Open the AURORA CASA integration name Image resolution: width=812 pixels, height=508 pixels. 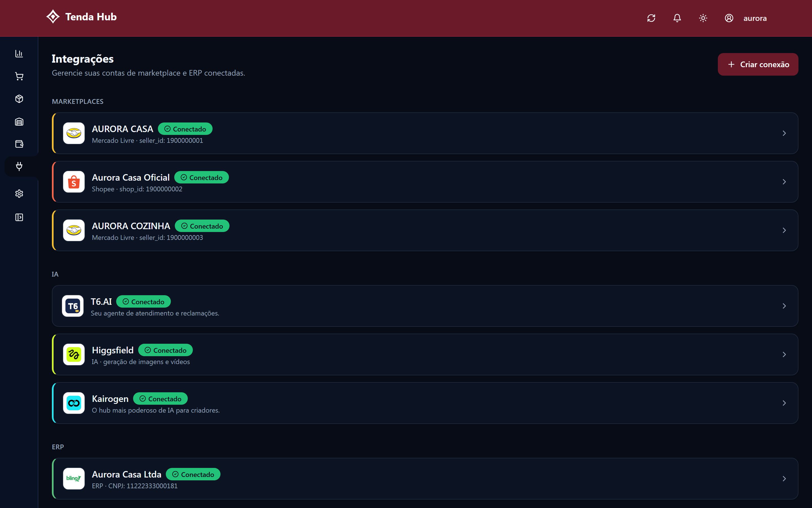pyautogui.click(x=122, y=129)
